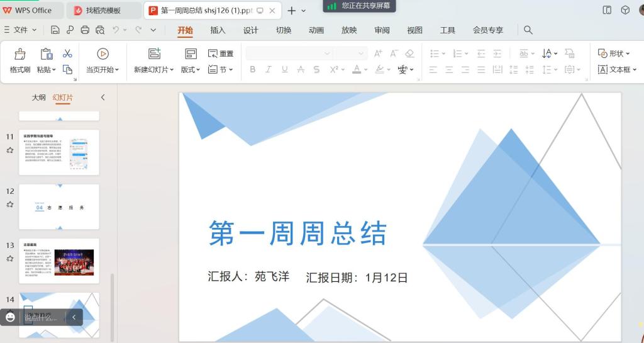Click the Reset (重置) button
This screenshot has height=343, width=644.
click(x=221, y=53)
